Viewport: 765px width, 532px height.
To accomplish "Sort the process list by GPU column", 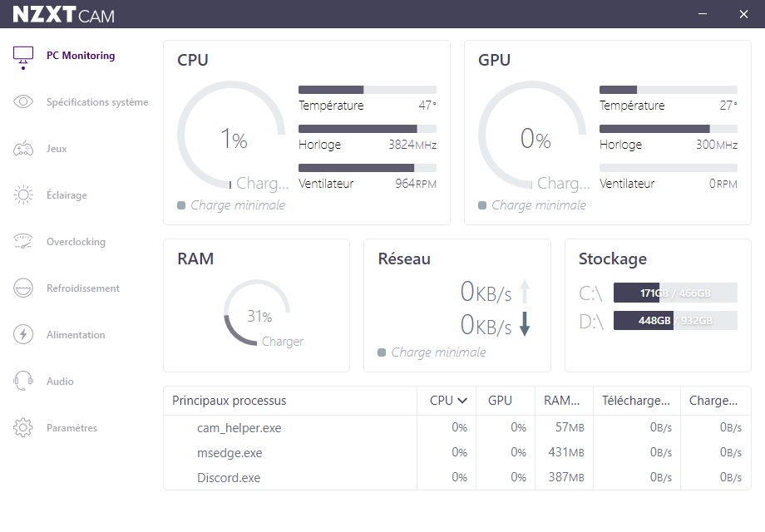I will pyautogui.click(x=500, y=401).
